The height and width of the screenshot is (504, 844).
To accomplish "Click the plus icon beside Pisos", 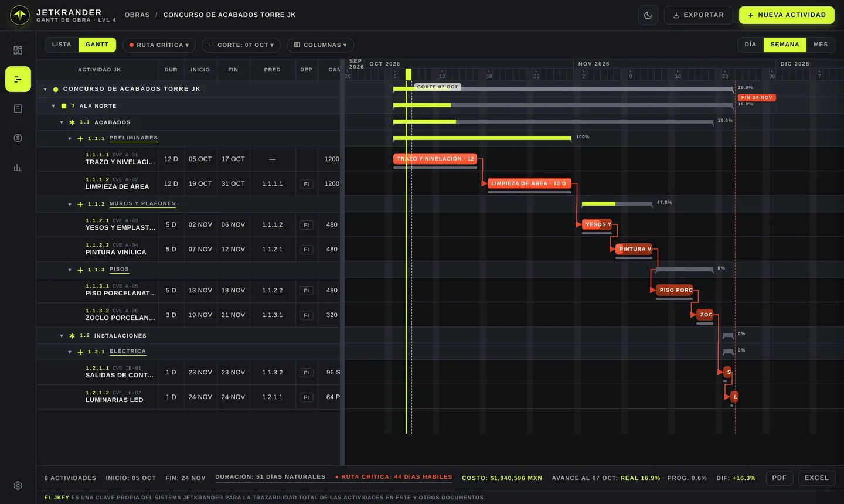I will 80,270.
